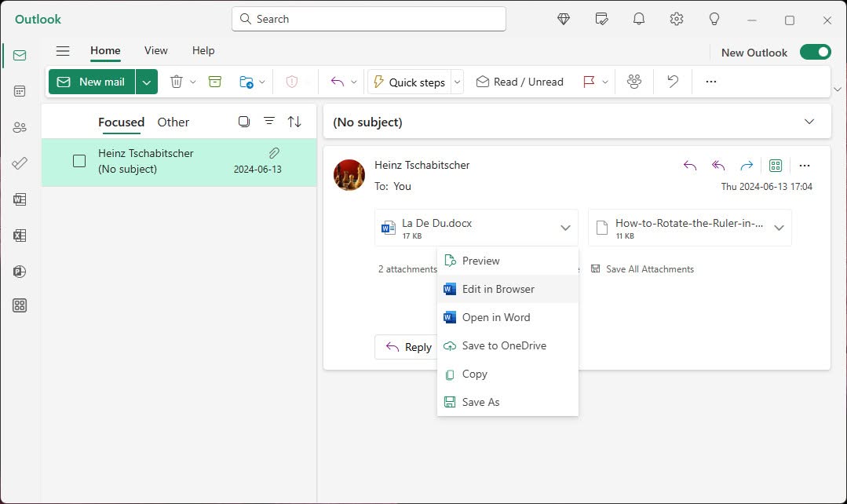Click the toolbar Reply arrow
Viewport: 847px width, 504px height.
pyautogui.click(x=337, y=82)
